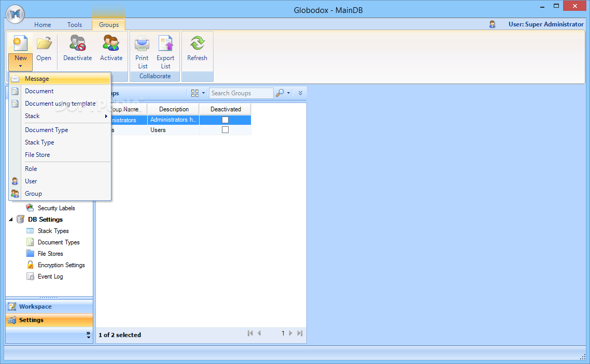The height and width of the screenshot is (364, 590).
Task: Click the Search Groups input field
Action: point(241,93)
